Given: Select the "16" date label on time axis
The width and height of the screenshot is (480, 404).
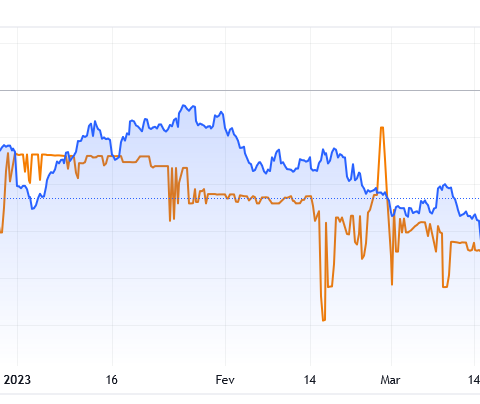Looking at the screenshot, I should click(x=112, y=380).
